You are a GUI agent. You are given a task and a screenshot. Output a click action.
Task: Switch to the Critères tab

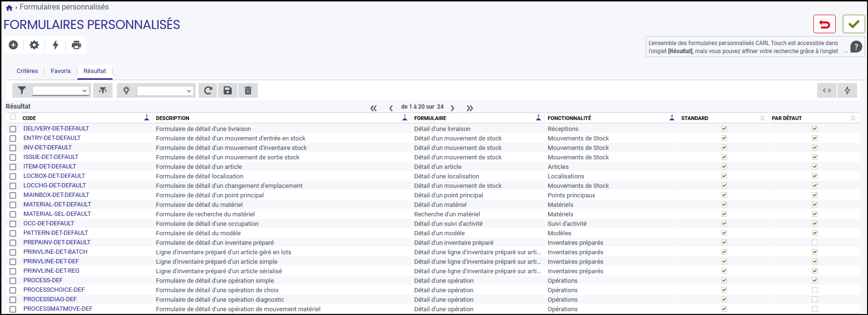point(27,71)
